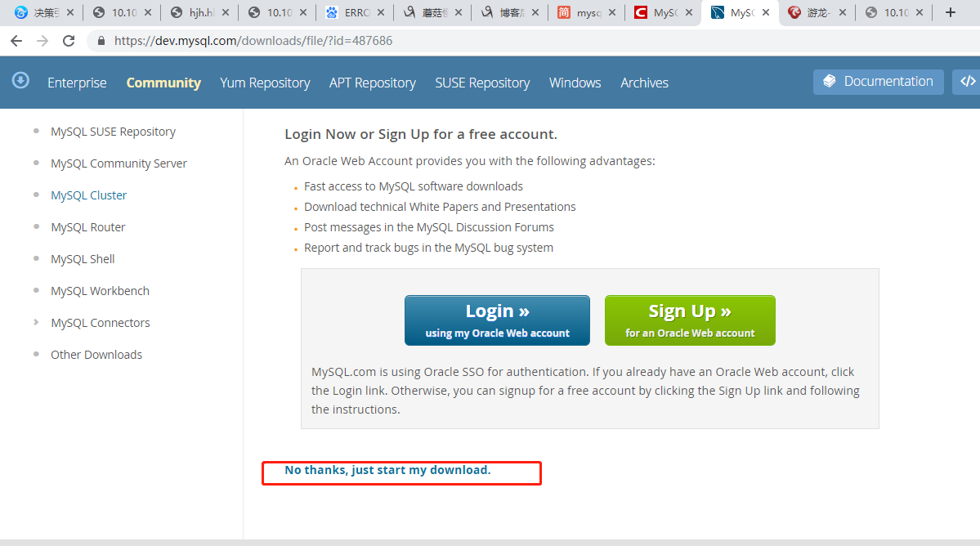This screenshot has width=980, height=546.
Task: Click the browser forward arrow
Action: click(x=43, y=41)
